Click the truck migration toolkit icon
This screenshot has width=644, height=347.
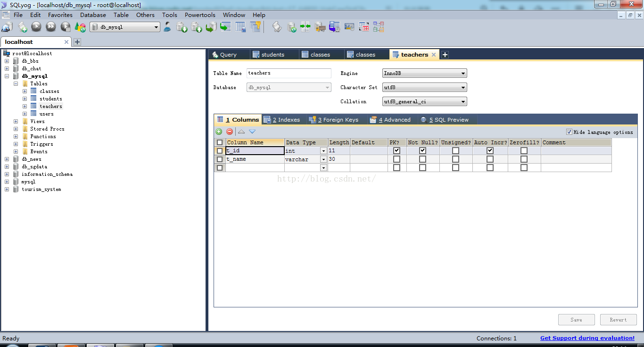320,27
